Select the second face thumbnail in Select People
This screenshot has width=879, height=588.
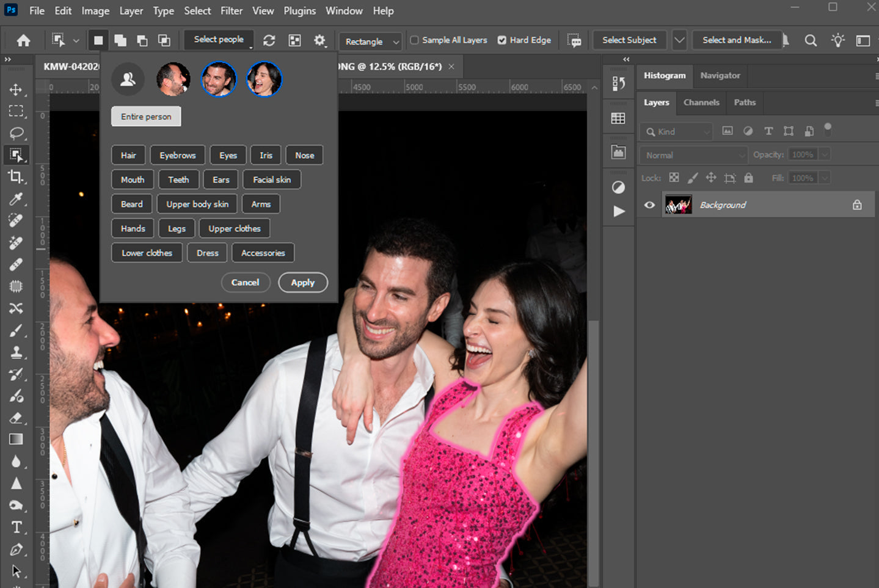point(218,79)
